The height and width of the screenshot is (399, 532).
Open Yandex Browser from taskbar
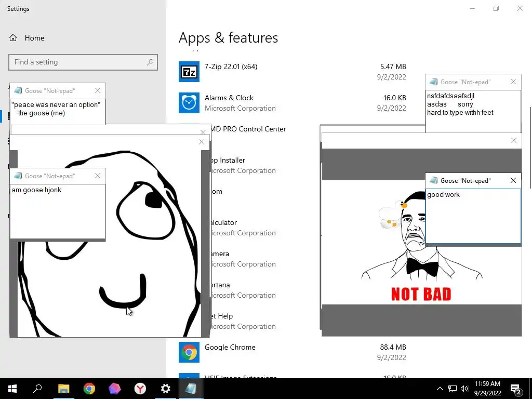tap(140, 389)
